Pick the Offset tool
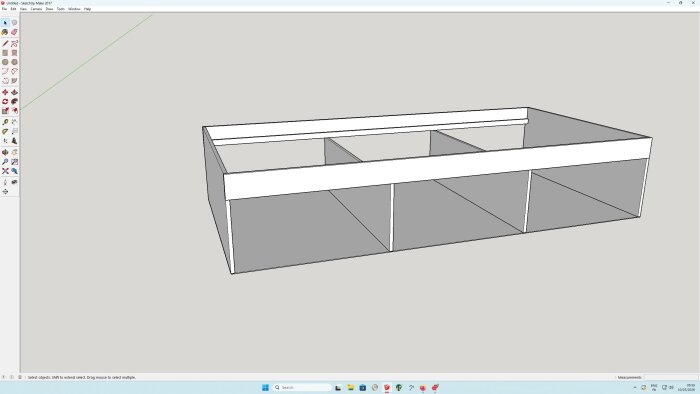The image size is (700, 394). (x=14, y=111)
